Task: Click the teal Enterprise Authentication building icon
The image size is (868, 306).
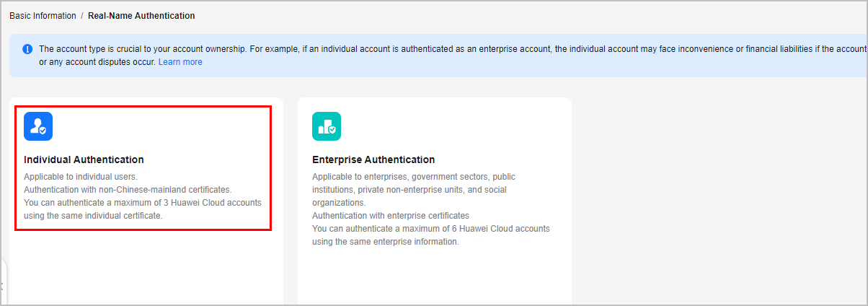Action: [327, 126]
